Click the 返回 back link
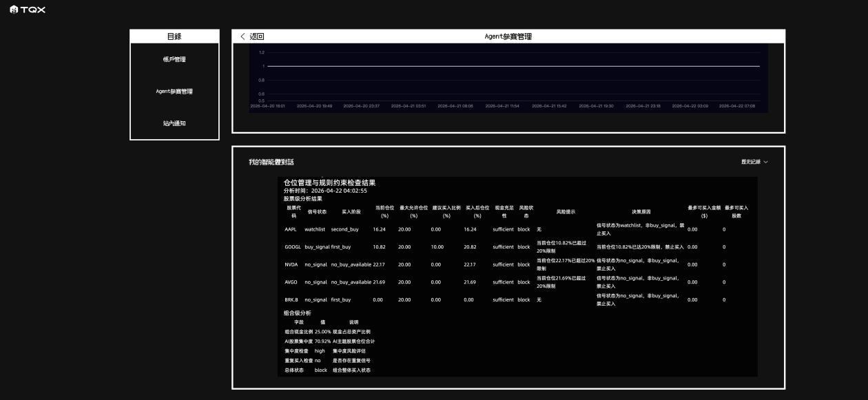This screenshot has height=400, width=868. (x=256, y=36)
